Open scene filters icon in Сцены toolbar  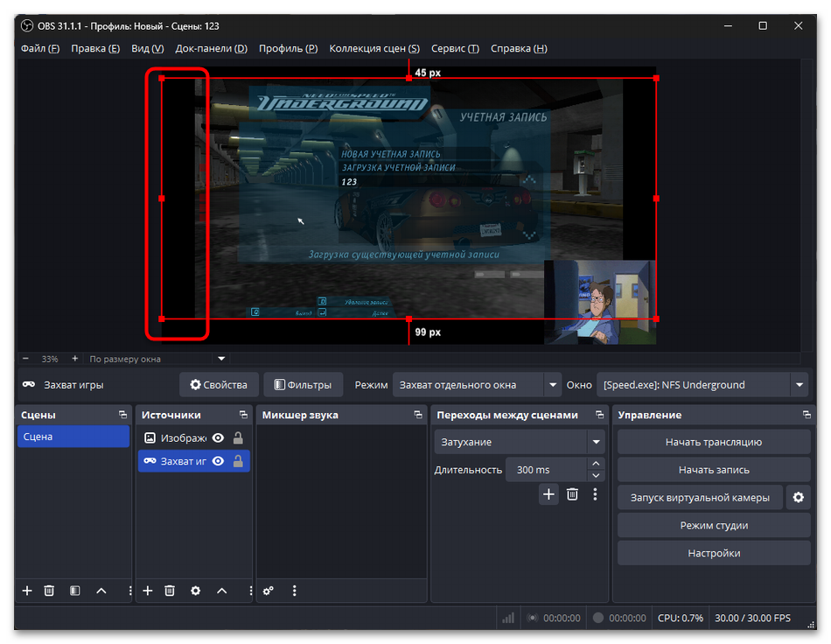(74, 591)
